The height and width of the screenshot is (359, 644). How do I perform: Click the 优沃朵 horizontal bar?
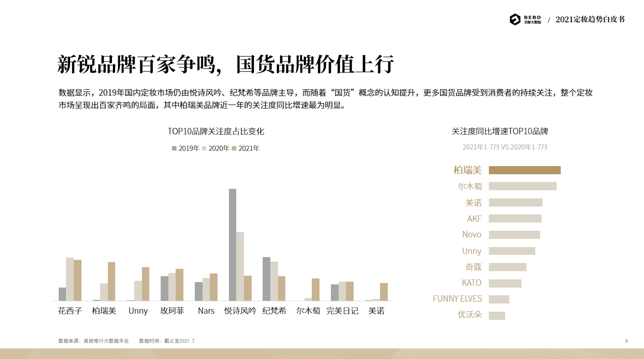tap(497, 316)
